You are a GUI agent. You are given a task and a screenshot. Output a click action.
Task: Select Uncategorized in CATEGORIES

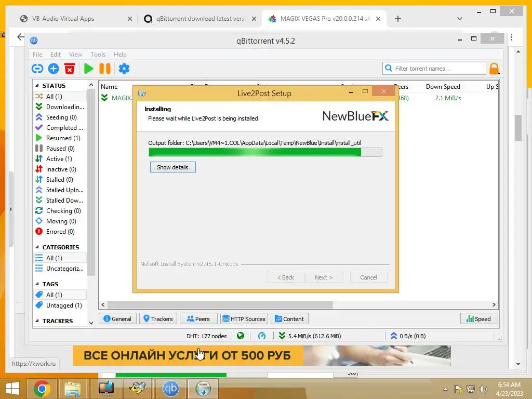pos(60,269)
